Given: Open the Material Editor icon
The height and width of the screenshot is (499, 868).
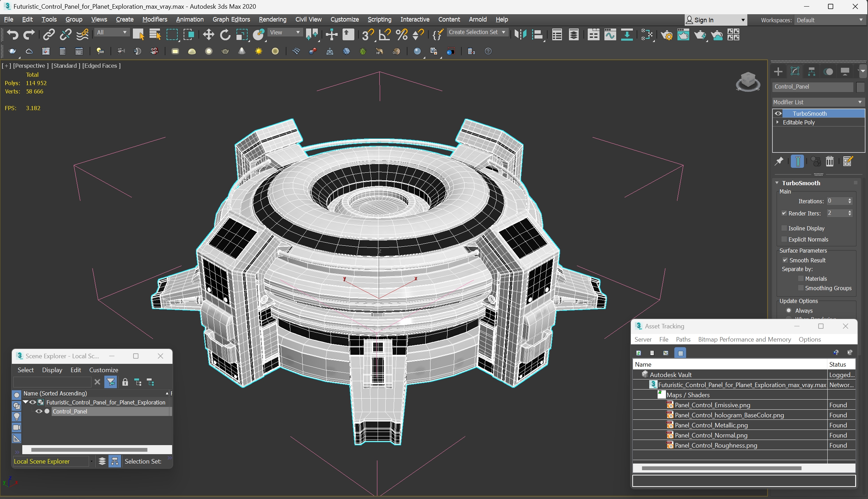Looking at the screenshot, I should (647, 34).
